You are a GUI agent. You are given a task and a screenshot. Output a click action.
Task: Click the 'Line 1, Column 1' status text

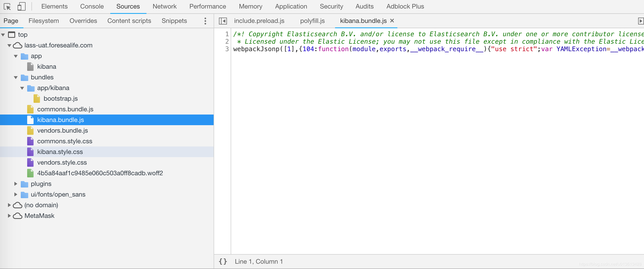point(259,262)
